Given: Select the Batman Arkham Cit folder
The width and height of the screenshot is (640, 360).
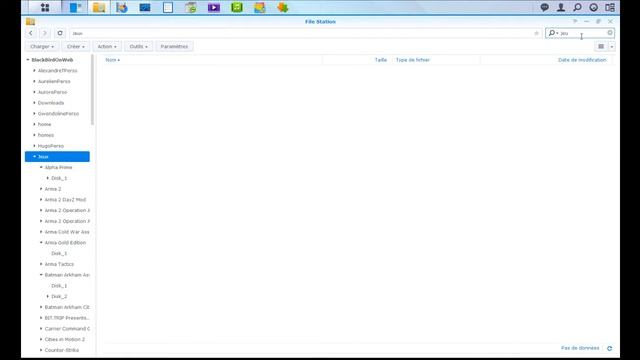Looking at the screenshot, I should coord(67,307).
